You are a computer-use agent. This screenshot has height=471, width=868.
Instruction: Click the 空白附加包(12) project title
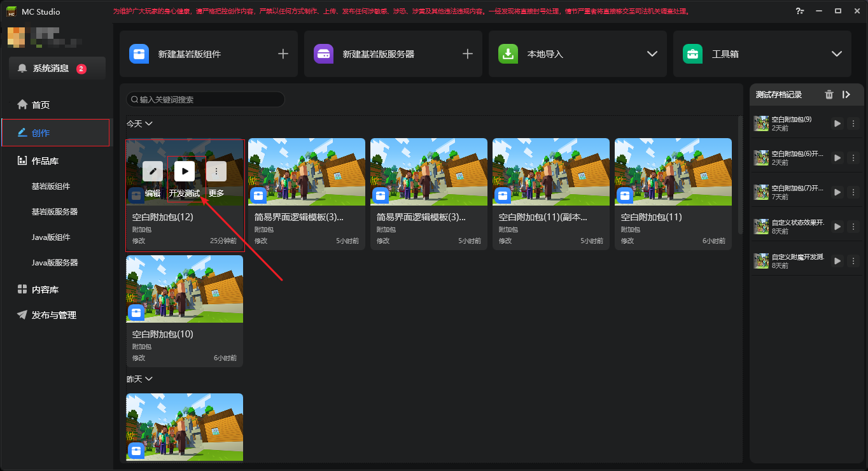163,217
